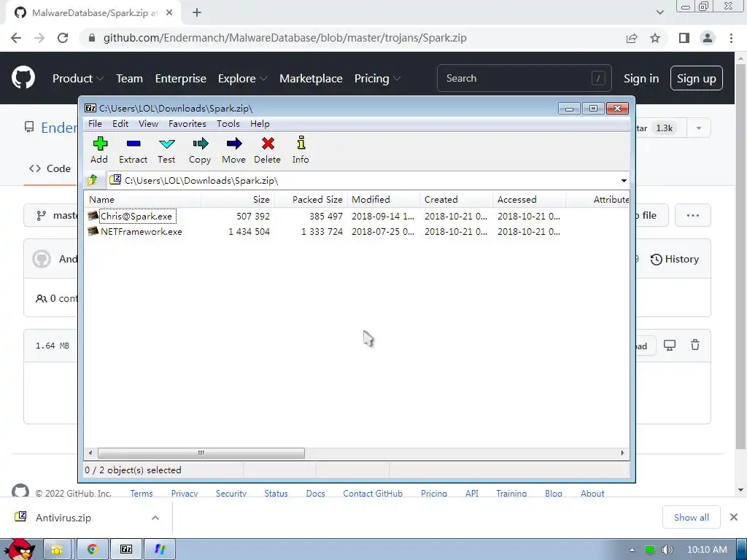
Task: Run the Test archive tool
Action: point(166,150)
